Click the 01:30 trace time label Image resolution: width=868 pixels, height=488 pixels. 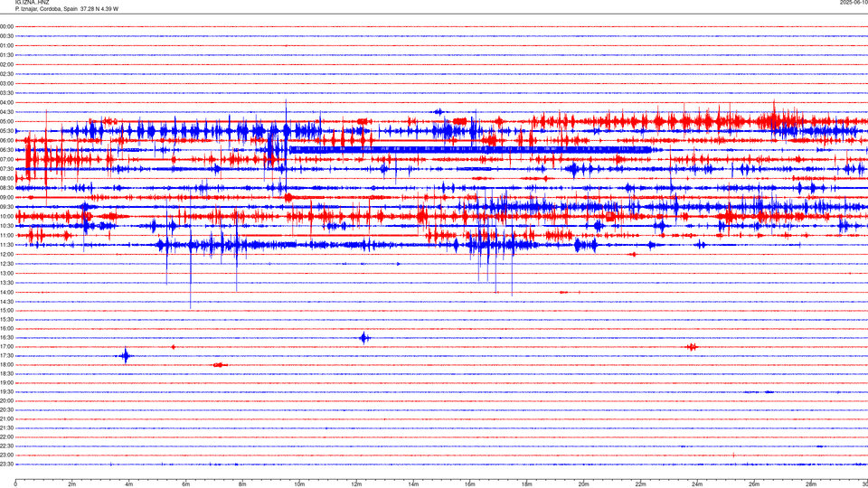[x=6, y=55]
